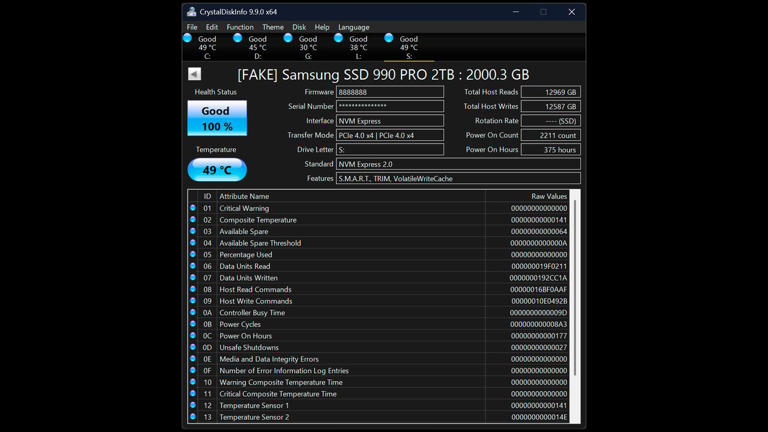This screenshot has height=432, width=768.
Task: Click status dot for Critical Warning row
Action: coord(193,208)
